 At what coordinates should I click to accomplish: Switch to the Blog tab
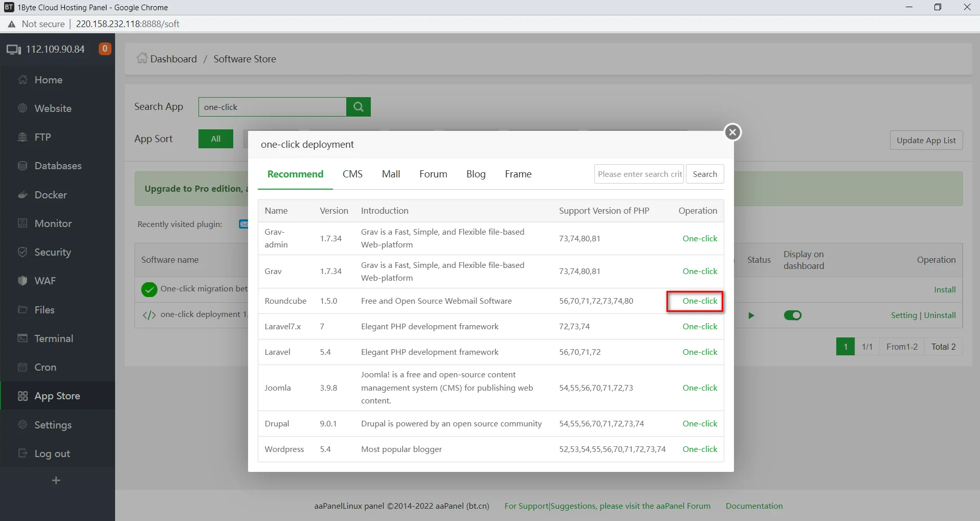476,174
